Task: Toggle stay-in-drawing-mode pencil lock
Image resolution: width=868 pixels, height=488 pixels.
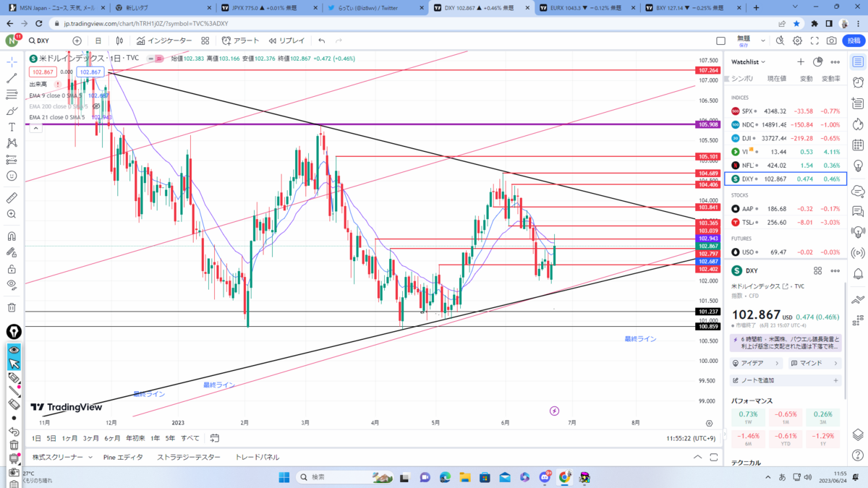Action: pos(12,252)
